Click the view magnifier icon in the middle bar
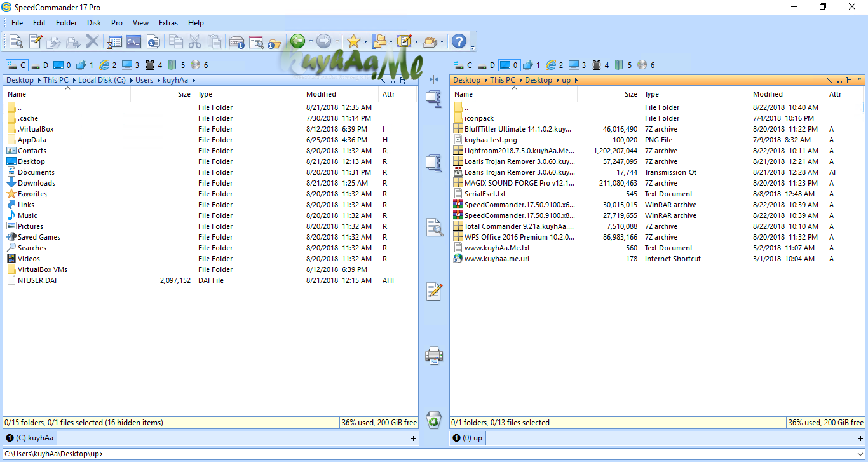This screenshot has width=868, height=462. (x=434, y=227)
